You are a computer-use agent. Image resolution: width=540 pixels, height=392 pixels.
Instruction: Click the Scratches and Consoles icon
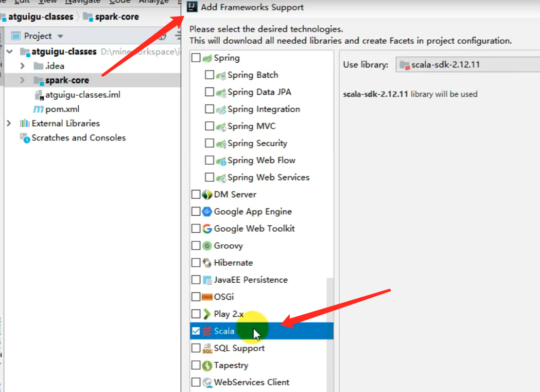25,138
